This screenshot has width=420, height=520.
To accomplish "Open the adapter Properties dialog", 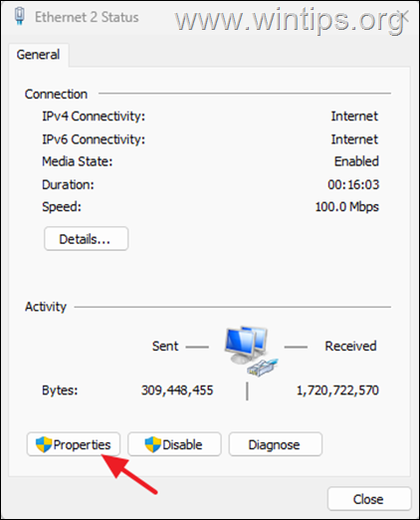I will click(x=74, y=444).
